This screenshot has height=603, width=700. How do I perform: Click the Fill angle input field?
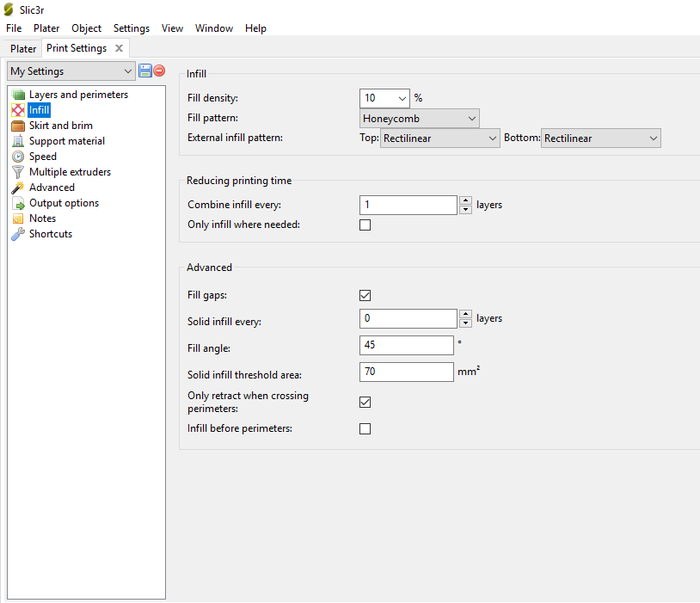[406, 345]
